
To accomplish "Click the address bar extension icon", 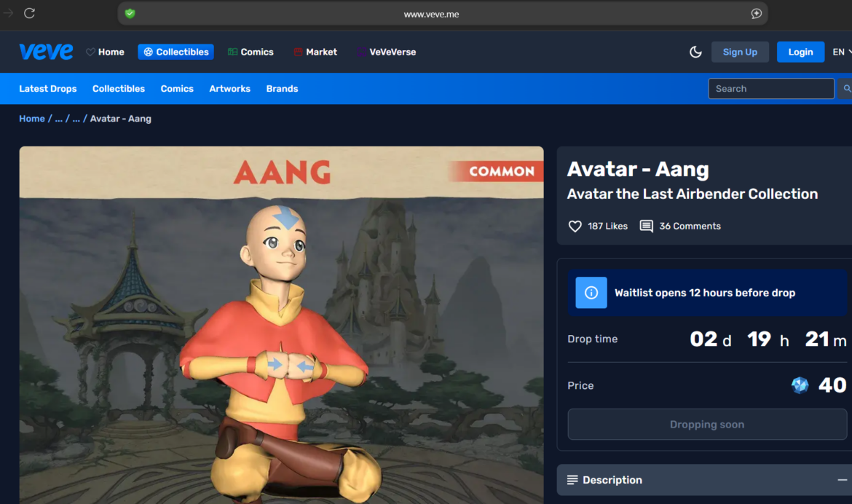I will tap(756, 14).
